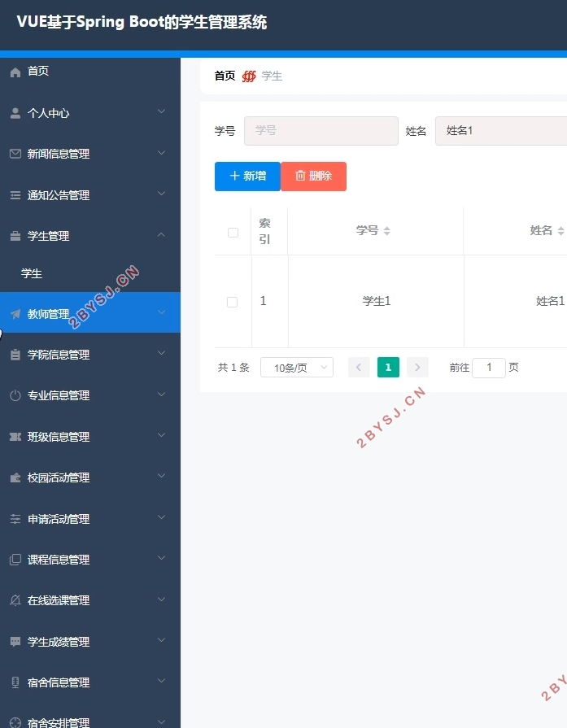Expand the 新闻信息管理 chevron

coord(161,153)
